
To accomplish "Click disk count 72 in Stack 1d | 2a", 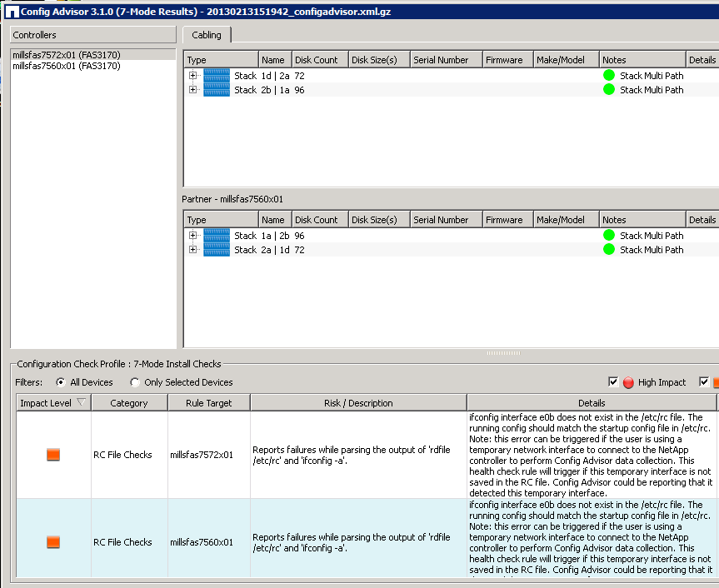I will [x=299, y=76].
